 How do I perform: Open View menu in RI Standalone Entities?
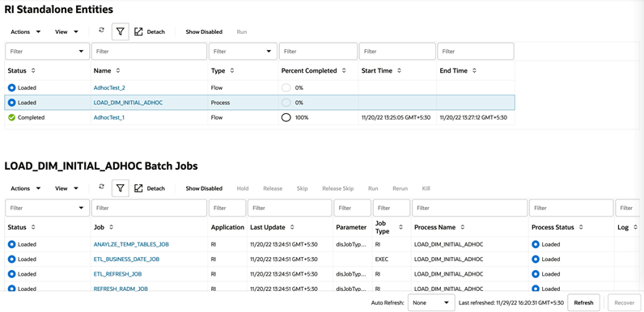tap(67, 32)
